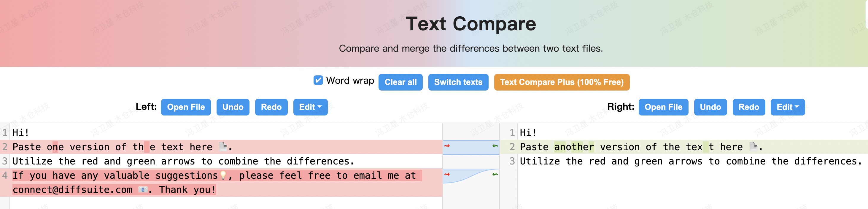This screenshot has width=868, height=209.
Task: Click the email line in left editor
Action: pyautogui.click(x=72, y=190)
